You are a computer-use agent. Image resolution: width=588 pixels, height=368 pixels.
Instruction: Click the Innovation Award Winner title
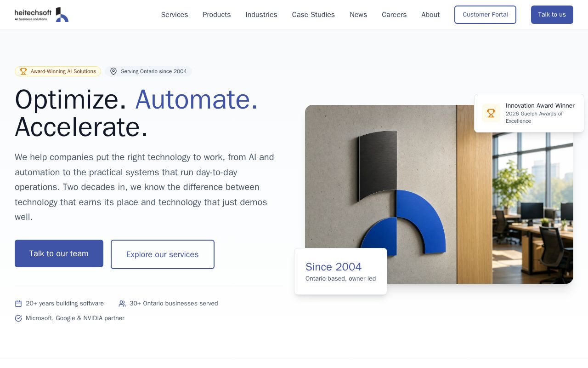(540, 106)
